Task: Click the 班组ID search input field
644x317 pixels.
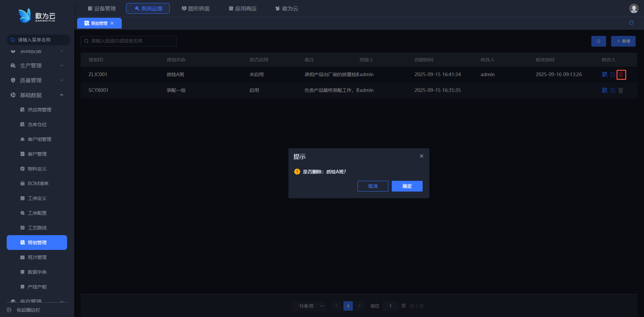Action: tap(129, 41)
